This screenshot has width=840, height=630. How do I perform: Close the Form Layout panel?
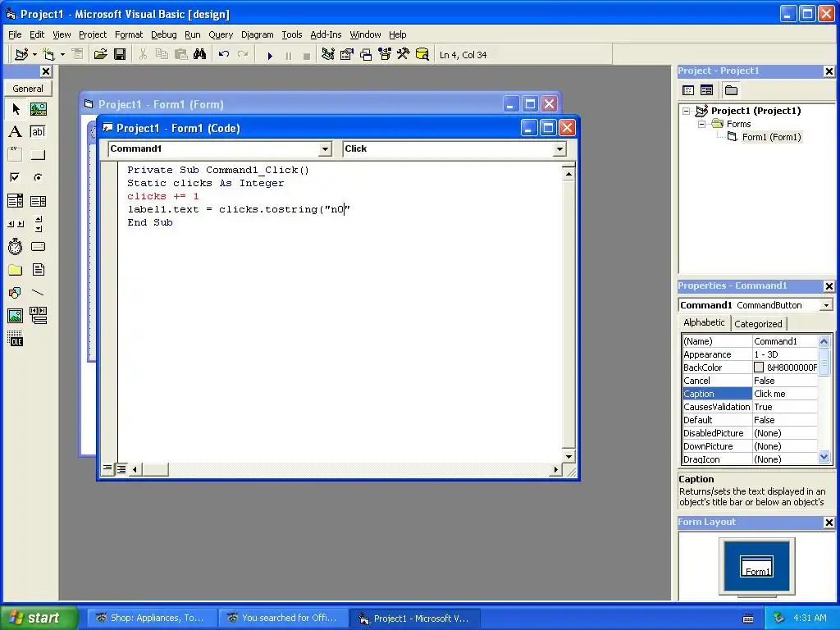point(829,523)
